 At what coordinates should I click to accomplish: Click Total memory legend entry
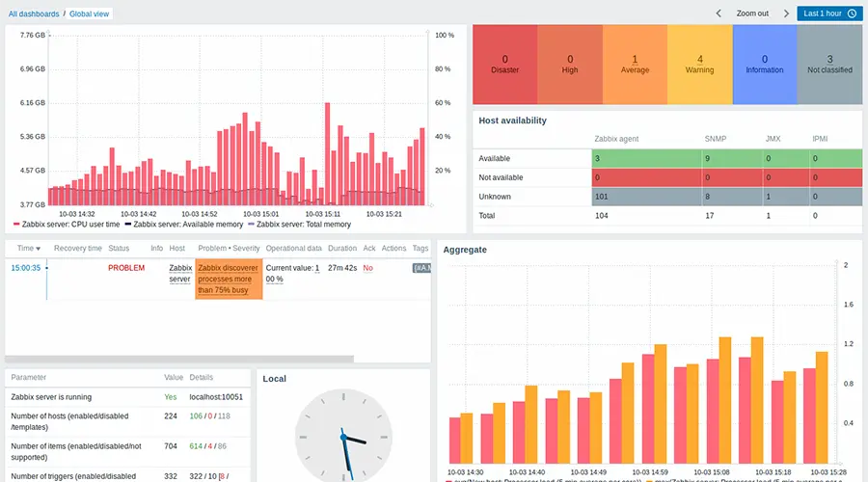coord(300,225)
